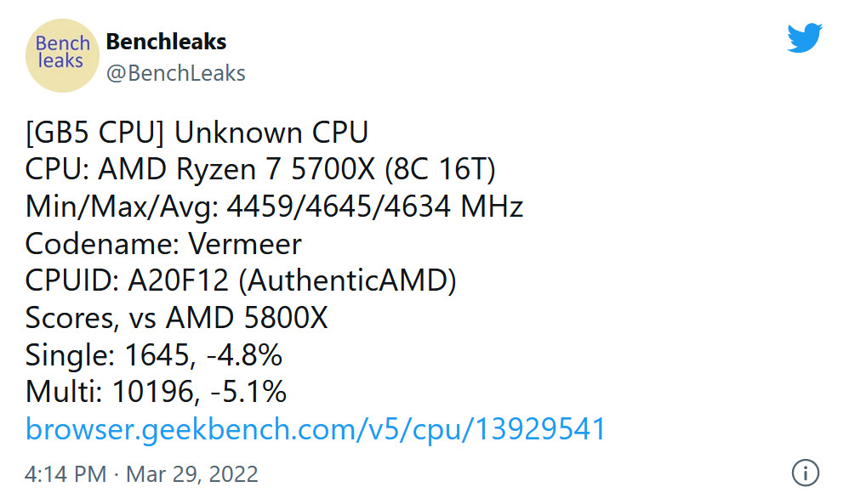Click the Benchleaks display name

tap(166, 42)
